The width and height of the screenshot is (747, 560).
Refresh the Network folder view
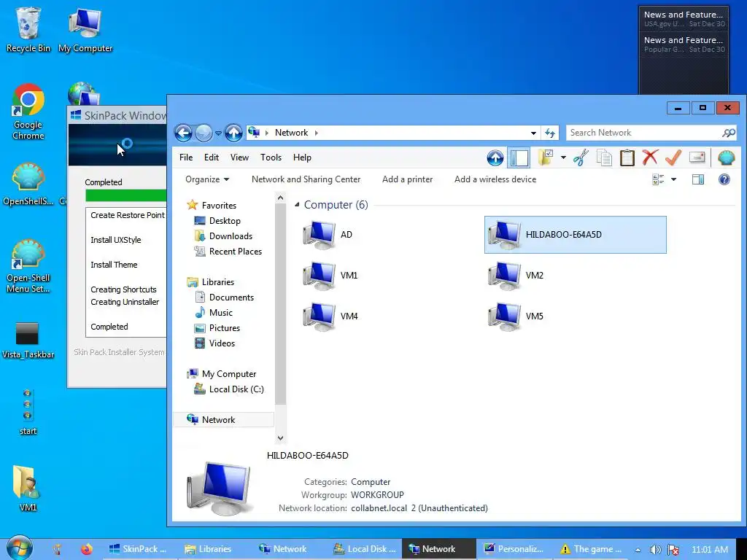(x=550, y=133)
